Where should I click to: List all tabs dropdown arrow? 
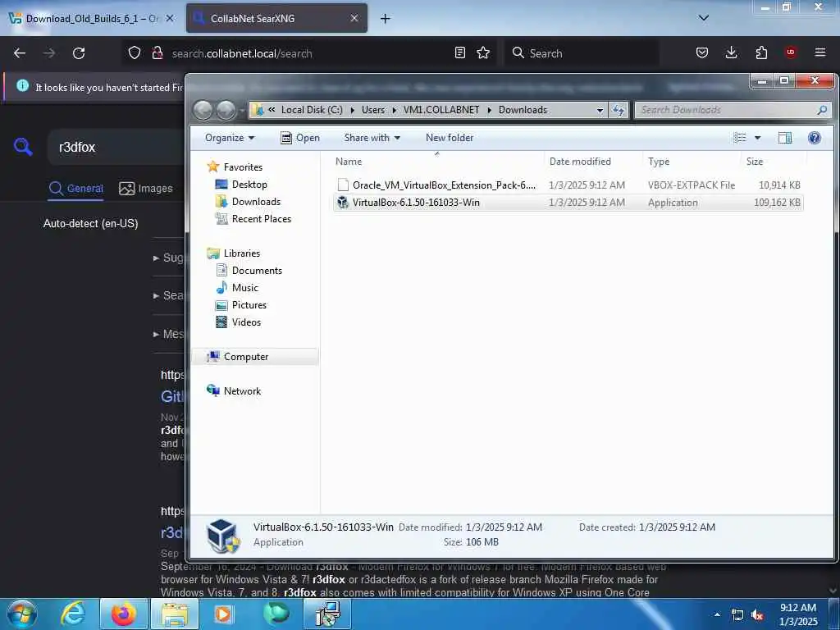click(704, 18)
